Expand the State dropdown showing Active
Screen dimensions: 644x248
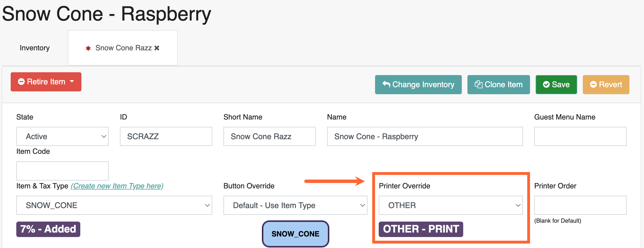[x=62, y=136]
